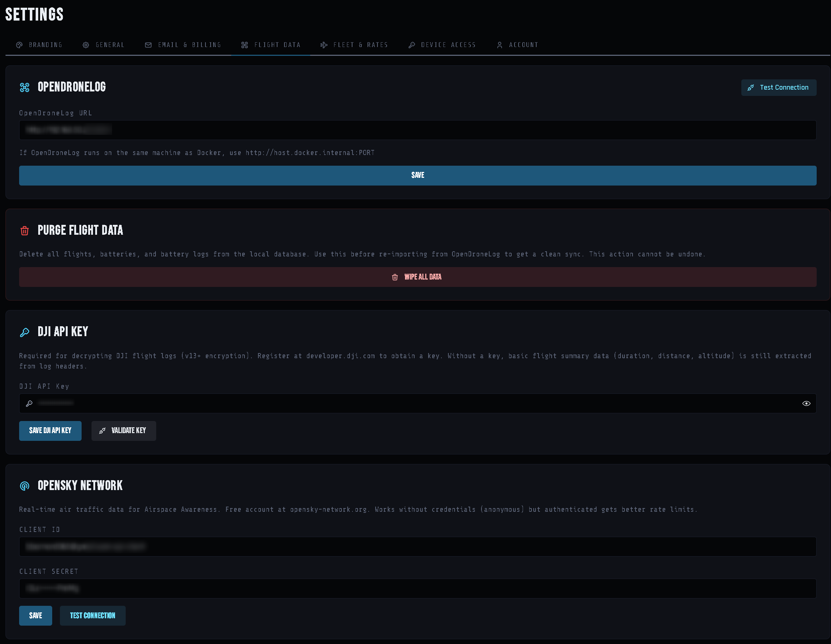Switch to the General tab

[104, 45]
